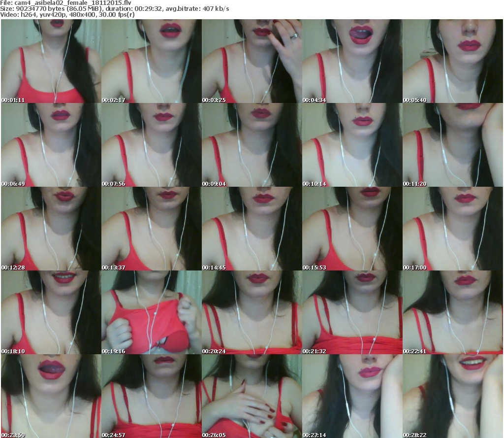Click the 'Video: h264, yuv420p' info line
Image resolution: width=504 pixels, height=438 pixels.
click(x=67, y=15)
